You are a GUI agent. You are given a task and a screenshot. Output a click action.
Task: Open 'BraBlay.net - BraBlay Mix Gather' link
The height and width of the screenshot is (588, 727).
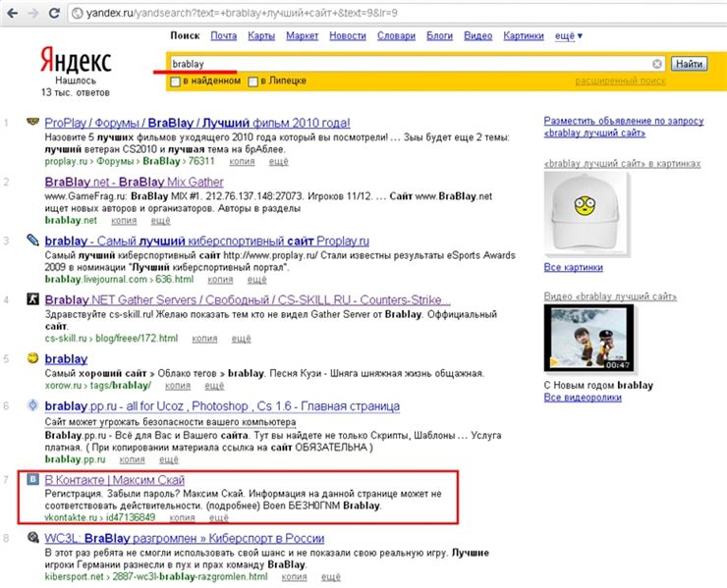pyautogui.click(x=134, y=183)
